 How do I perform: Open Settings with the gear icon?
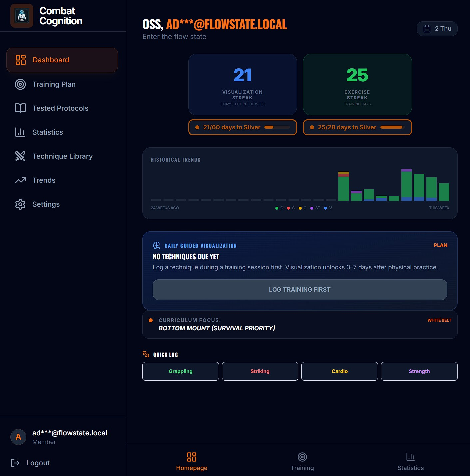coord(20,204)
